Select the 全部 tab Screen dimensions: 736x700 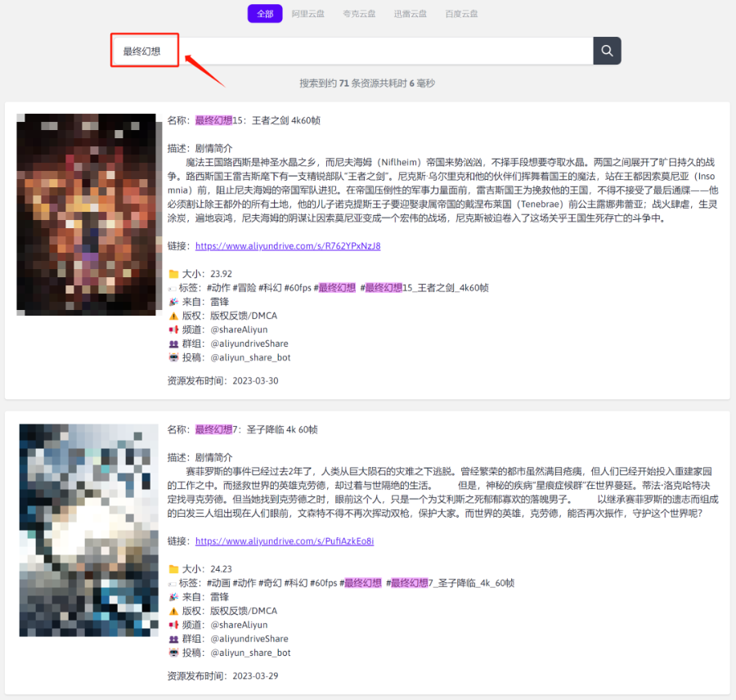(265, 14)
